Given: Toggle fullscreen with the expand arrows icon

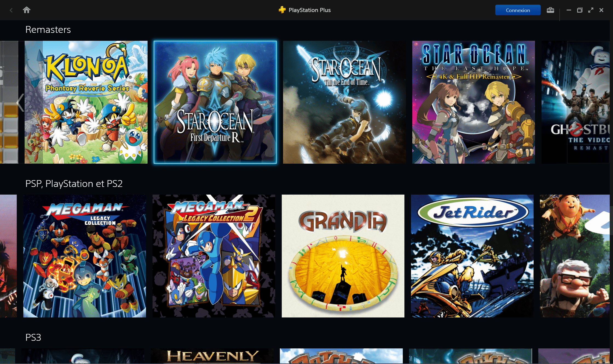Looking at the screenshot, I should [x=591, y=10].
